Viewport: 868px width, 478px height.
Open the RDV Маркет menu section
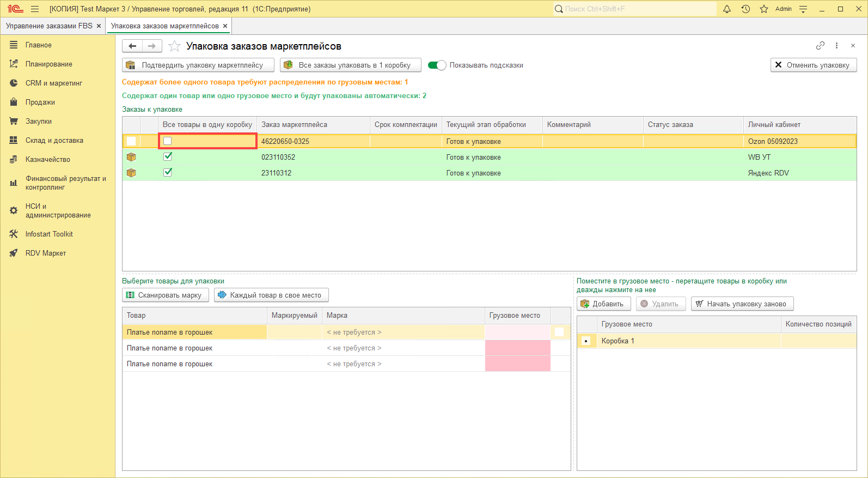coord(46,253)
